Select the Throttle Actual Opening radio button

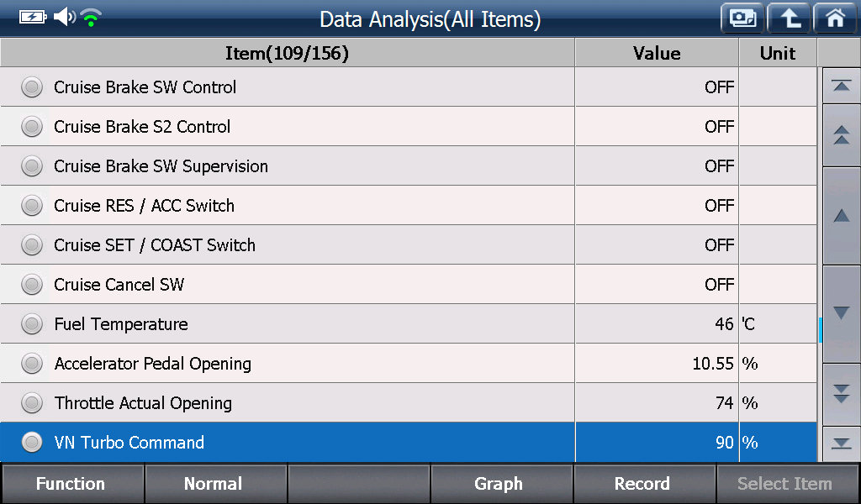[32, 403]
